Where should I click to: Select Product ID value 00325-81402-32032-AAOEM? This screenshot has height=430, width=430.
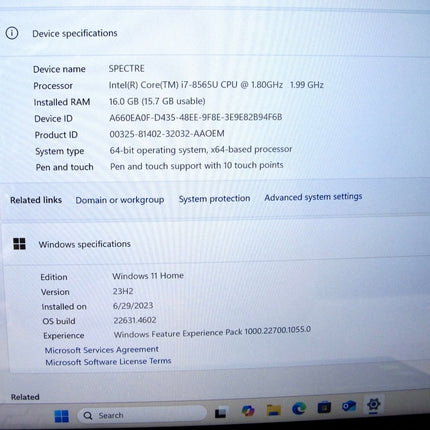tap(167, 134)
